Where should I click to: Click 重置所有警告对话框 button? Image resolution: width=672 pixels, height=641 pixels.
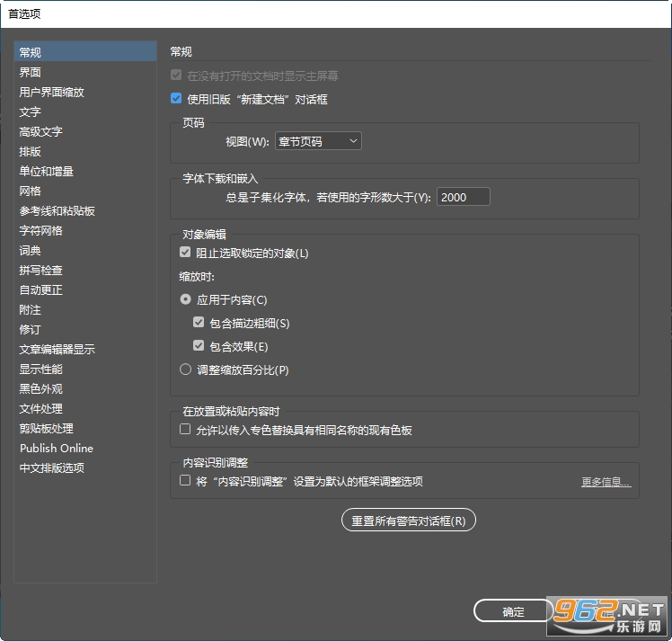(409, 521)
